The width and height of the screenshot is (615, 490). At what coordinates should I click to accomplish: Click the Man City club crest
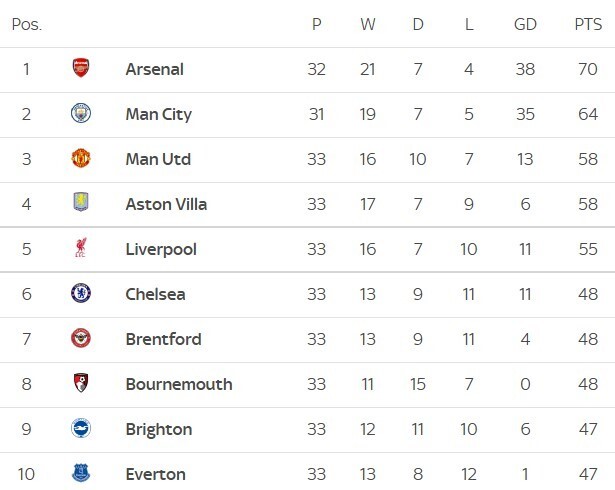(x=81, y=114)
